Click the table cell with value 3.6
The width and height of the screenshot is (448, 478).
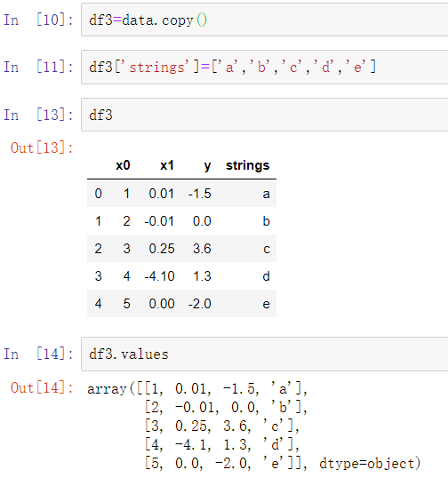click(202, 249)
